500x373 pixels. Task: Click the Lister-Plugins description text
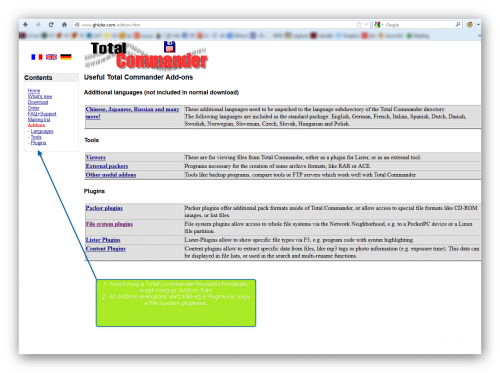click(x=299, y=240)
